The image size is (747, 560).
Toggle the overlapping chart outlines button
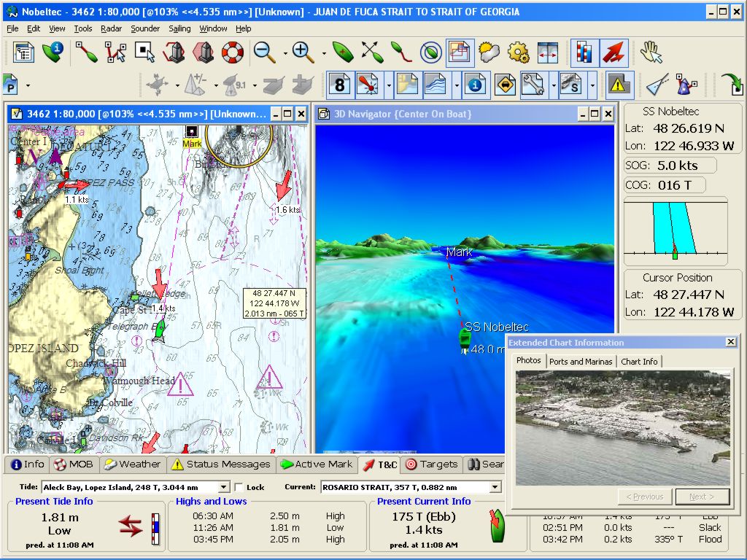(x=460, y=52)
